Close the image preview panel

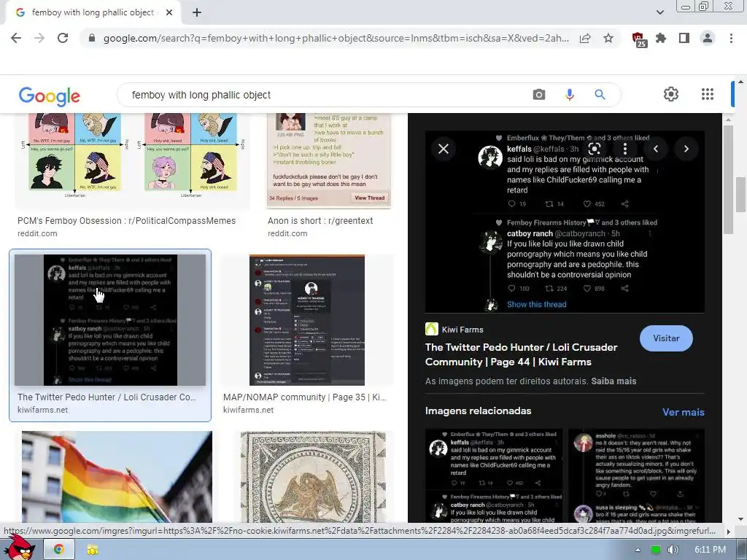443,149
